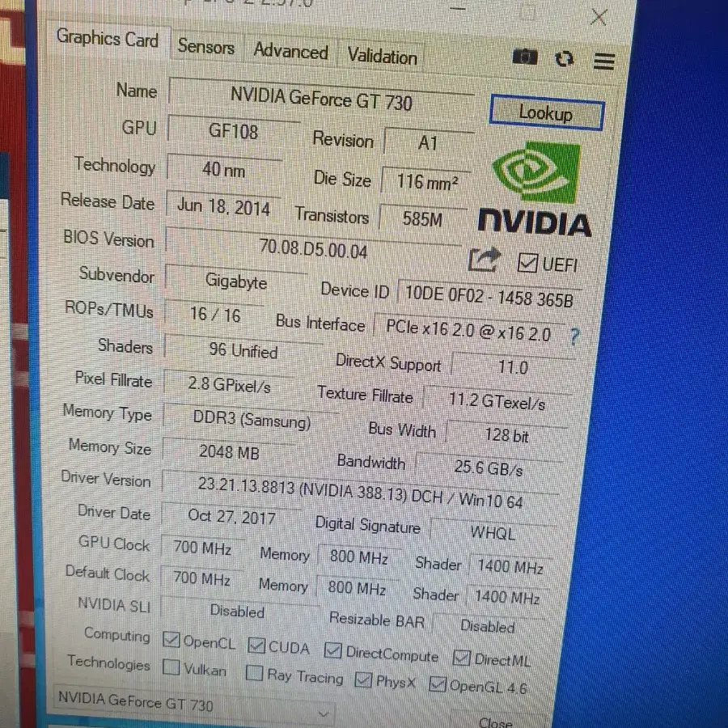Click the GPU Clock row Memory 800 MHz field
728x728 pixels.
[x=358, y=557]
